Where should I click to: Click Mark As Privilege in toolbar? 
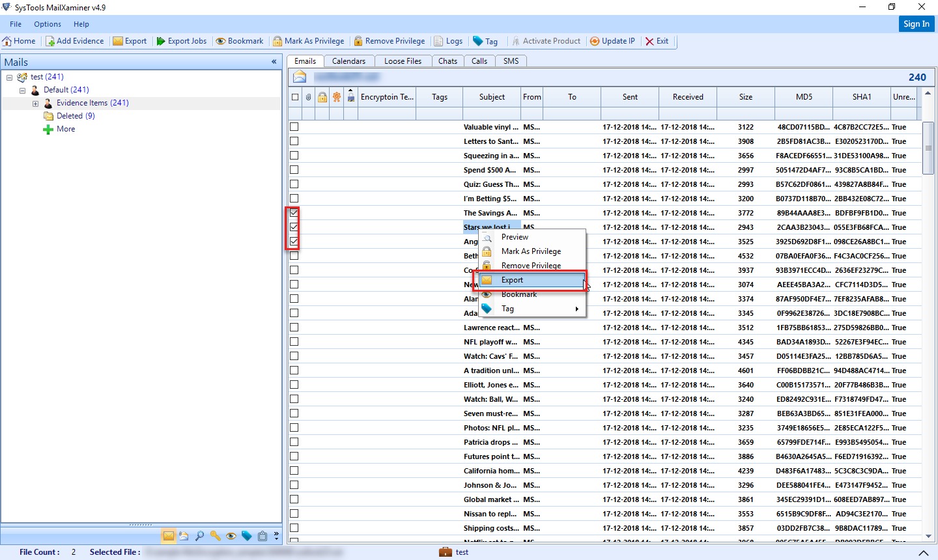pos(309,41)
